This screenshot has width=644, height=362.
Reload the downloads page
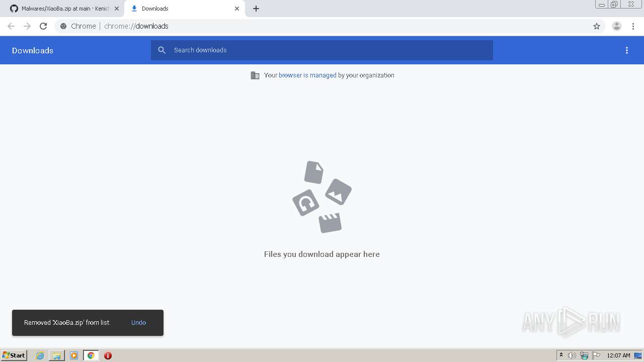click(x=43, y=26)
